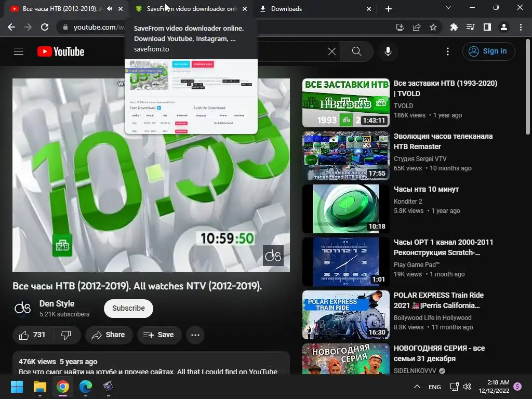Reload the page with the refresh icon

(x=45, y=27)
